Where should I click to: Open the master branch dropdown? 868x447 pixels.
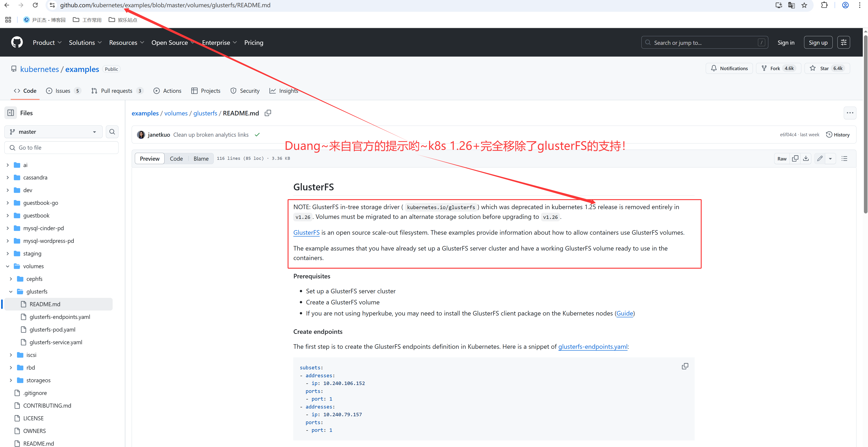tap(53, 131)
